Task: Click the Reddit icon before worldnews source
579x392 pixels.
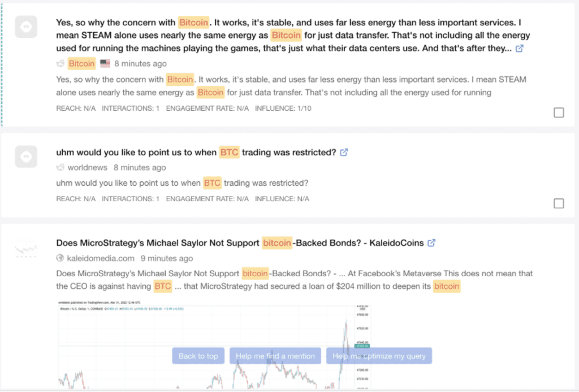Action: coord(61,168)
